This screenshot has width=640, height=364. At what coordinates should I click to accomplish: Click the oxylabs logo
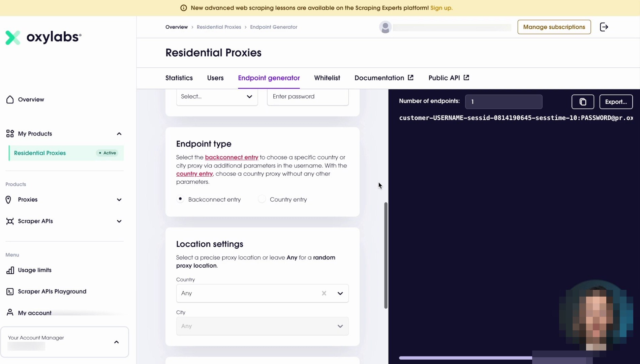tap(43, 37)
